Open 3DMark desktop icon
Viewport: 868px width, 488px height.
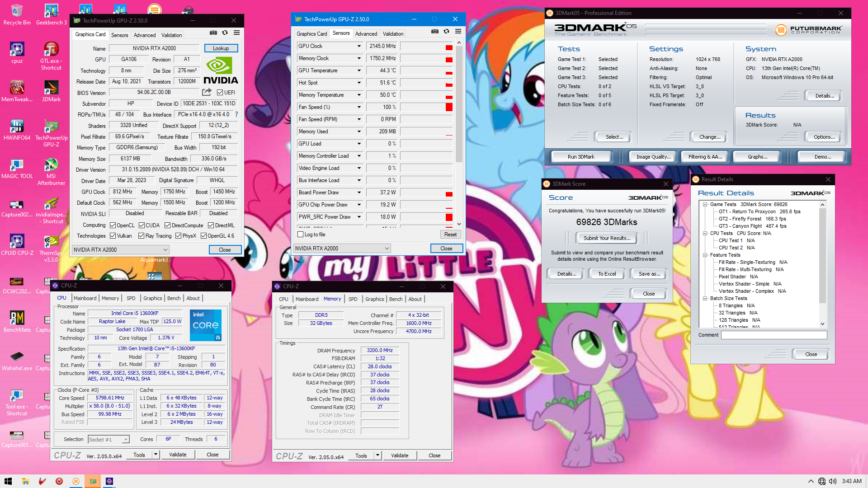click(x=51, y=91)
